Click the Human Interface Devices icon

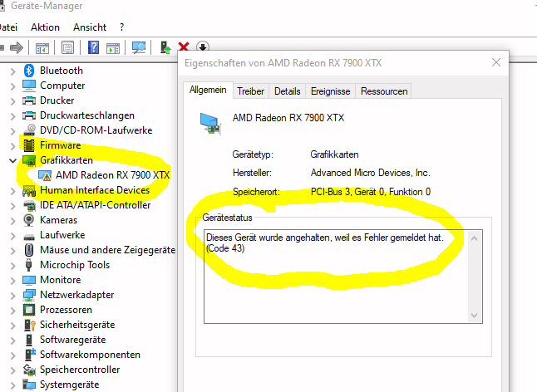pyautogui.click(x=29, y=190)
